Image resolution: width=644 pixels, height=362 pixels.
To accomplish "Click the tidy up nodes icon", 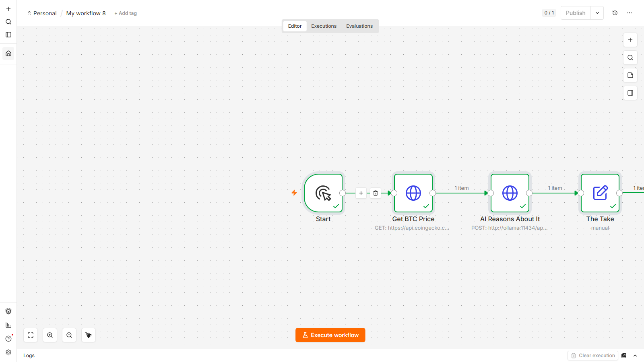I will click(89, 335).
